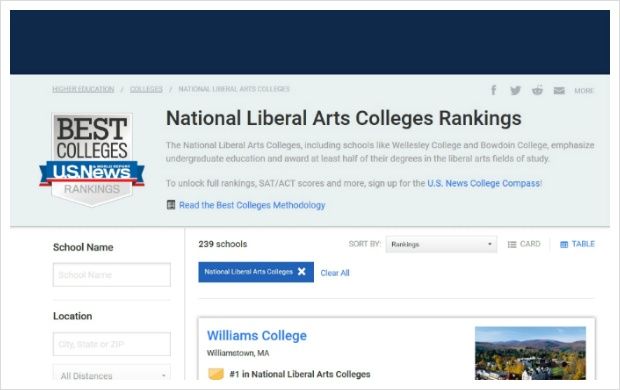620x390 pixels.
Task: Remove the National Liberal Arts Colleges filter
Action: coord(302,272)
